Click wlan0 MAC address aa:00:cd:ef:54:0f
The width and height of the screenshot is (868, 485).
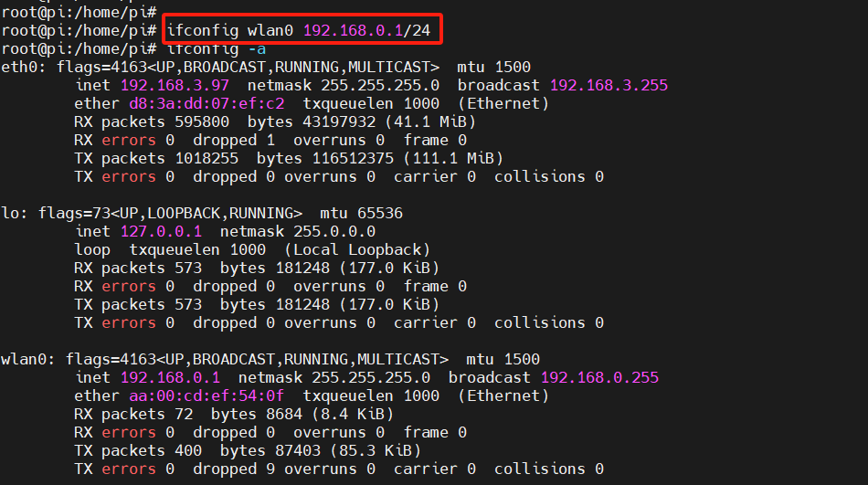[206, 395]
